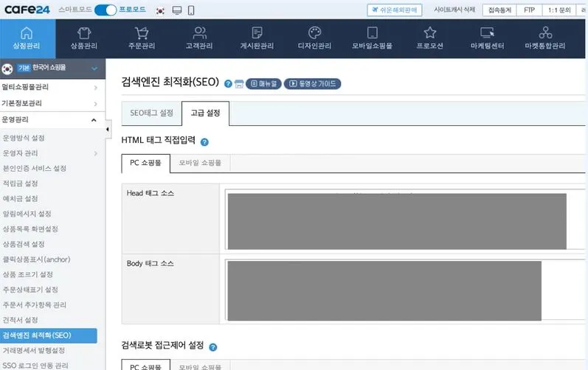This screenshot has width=588, height=370.
Task: Open 고객관리 people icon menu
Action: (x=199, y=38)
